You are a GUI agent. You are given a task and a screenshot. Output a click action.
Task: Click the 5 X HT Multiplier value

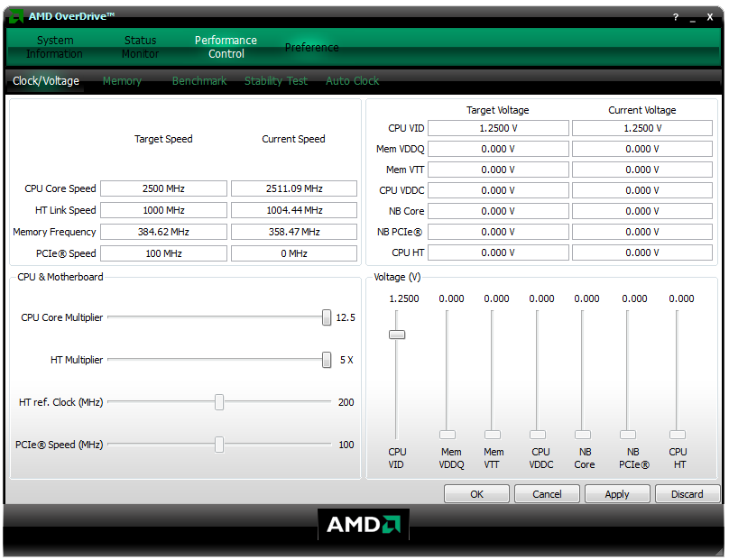(x=346, y=360)
